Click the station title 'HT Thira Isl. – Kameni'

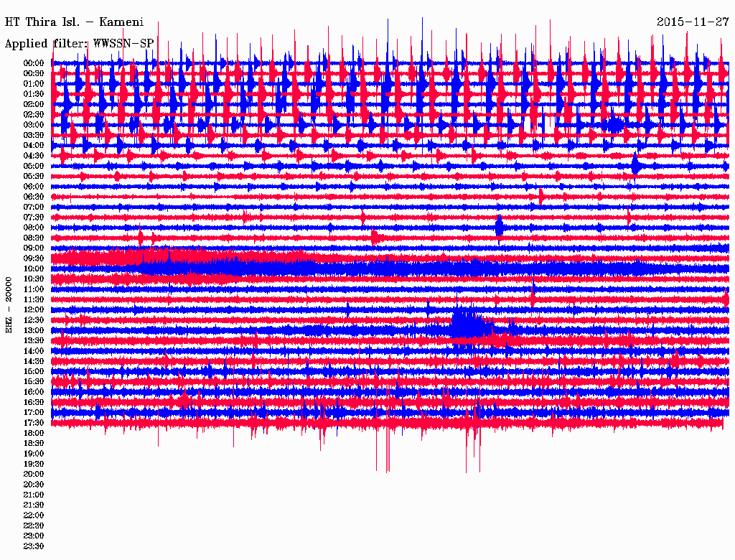74,22
